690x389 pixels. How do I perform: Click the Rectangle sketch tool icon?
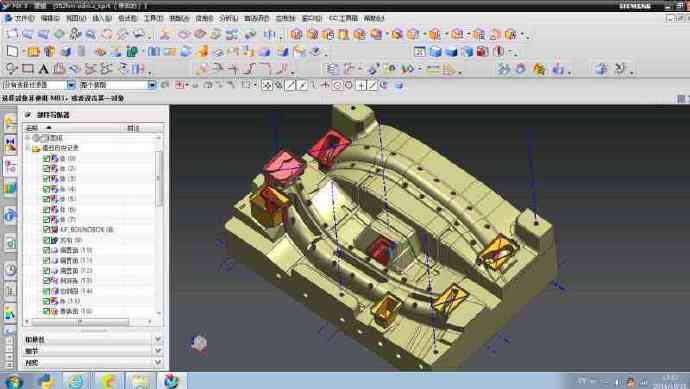(28, 69)
